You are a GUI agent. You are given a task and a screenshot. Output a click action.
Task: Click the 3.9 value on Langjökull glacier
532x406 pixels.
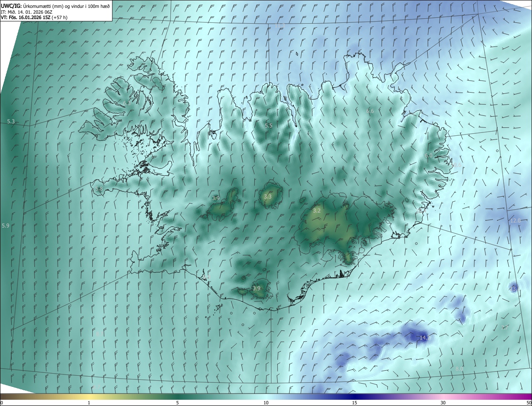216,198
